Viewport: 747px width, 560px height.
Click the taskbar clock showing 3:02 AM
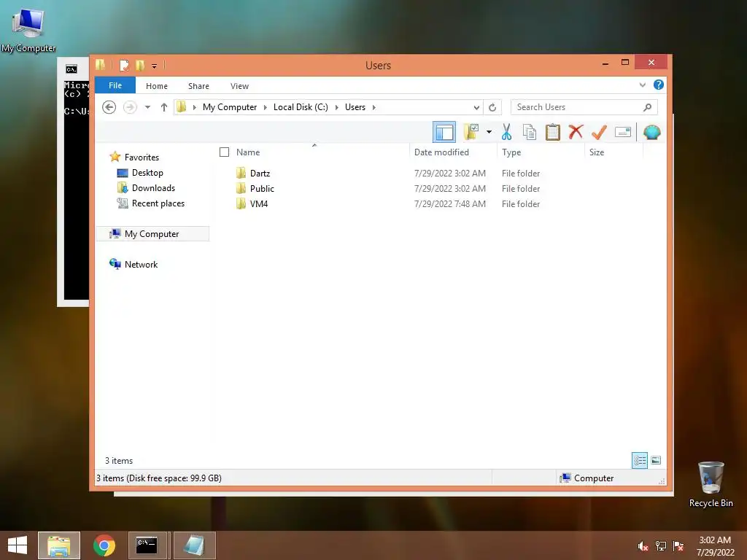point(715,546)
